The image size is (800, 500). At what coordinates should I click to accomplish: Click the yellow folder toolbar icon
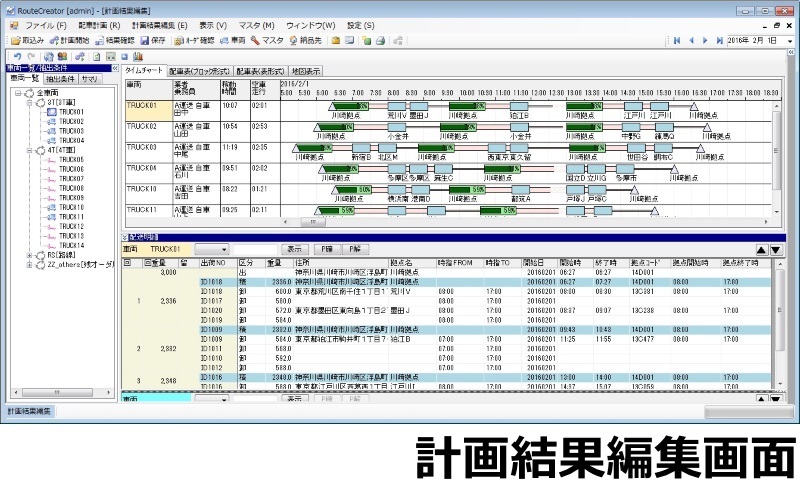(336, 40)
